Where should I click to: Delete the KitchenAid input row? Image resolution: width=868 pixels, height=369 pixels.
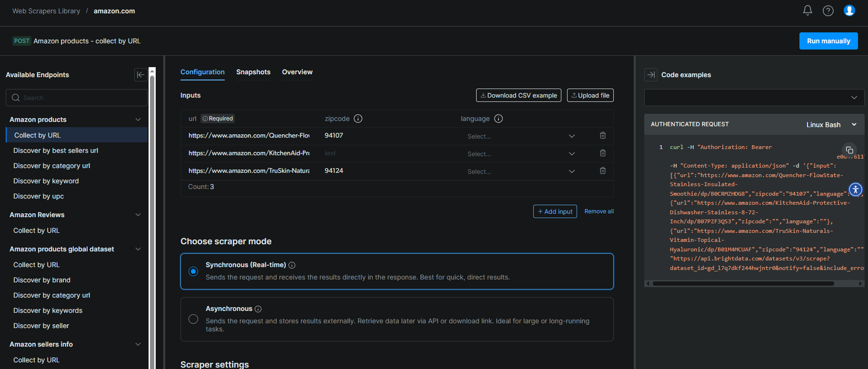coord(603,153)
